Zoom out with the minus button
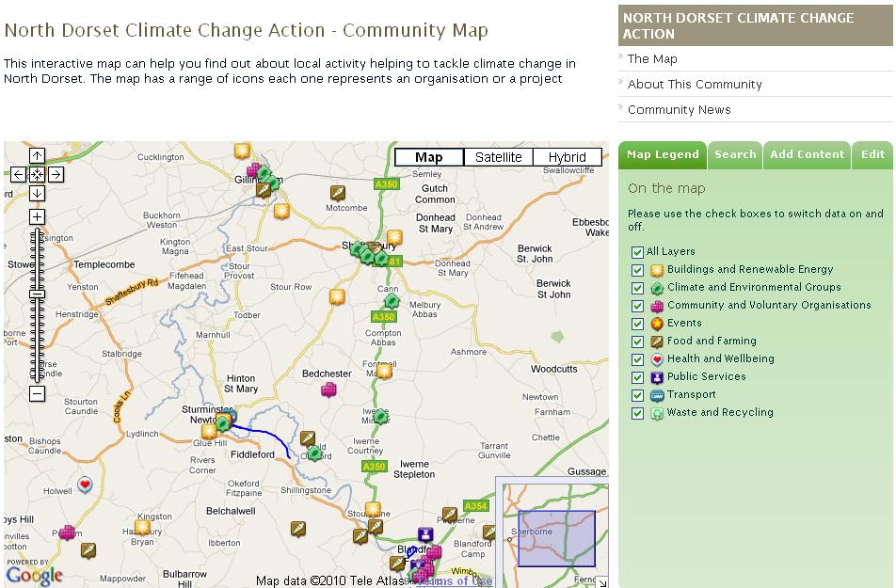This screenshot has width=896, height=588. coord(37,393)
